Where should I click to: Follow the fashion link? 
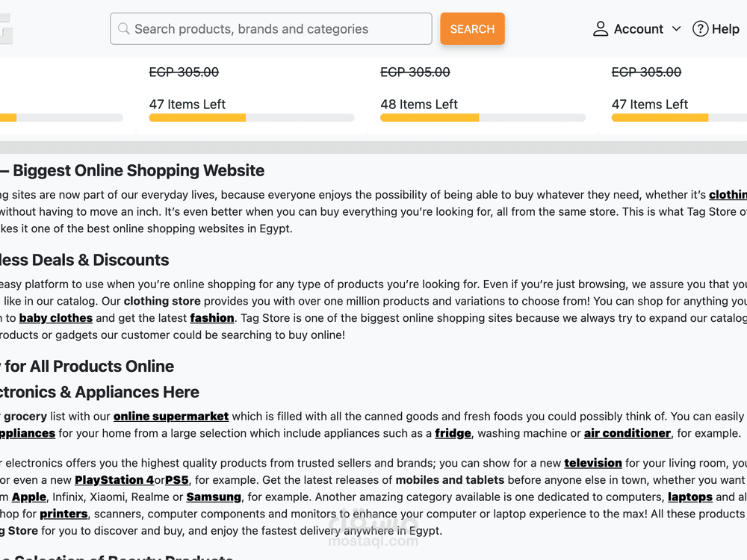pyautogui.click(x=212, y=318)
